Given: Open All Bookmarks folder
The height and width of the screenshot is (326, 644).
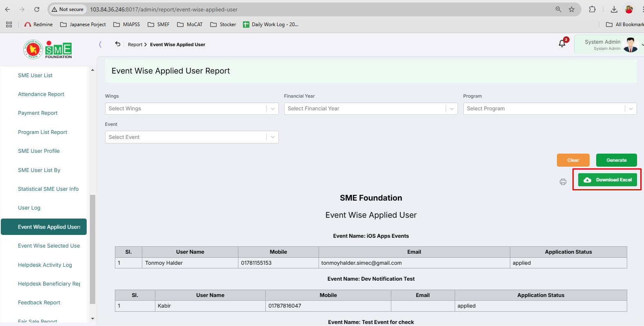Looking at the screenshot, I should (625, 25).
